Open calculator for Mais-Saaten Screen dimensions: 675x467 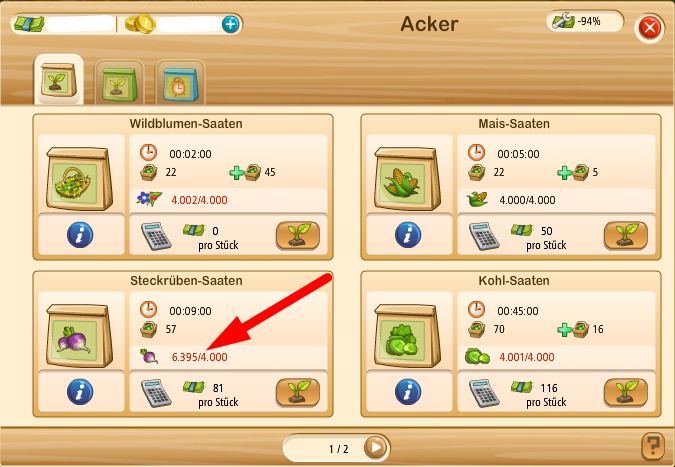(484, 236)
